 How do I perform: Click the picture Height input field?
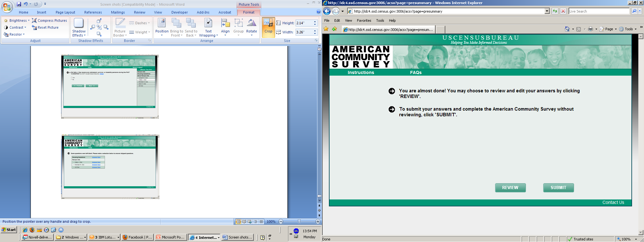[304, 23]
